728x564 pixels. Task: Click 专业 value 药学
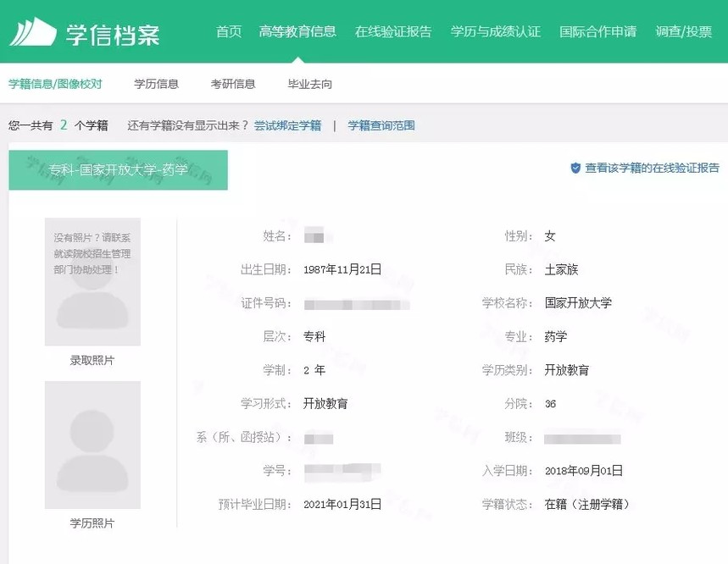[555, 336]
